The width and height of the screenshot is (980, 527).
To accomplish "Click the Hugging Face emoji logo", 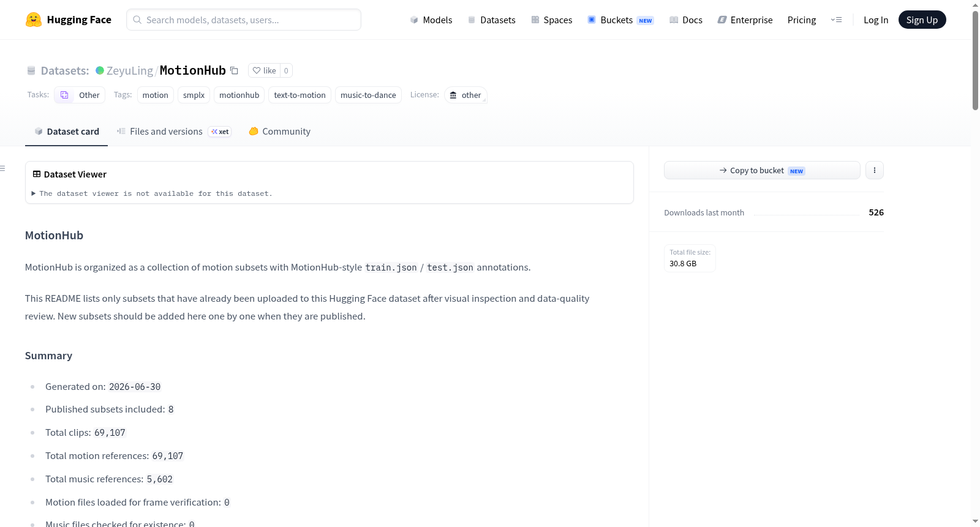I will [34, 20].
